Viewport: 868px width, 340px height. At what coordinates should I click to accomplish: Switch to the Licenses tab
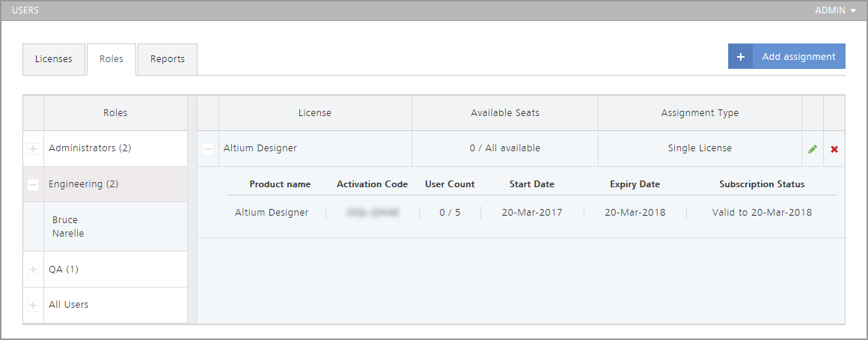pos(54,59)
